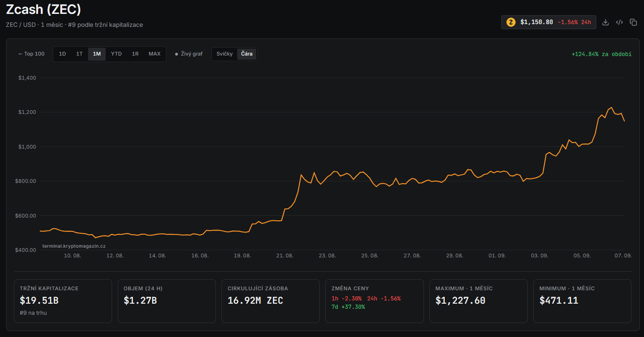Switch chart type to Čára
Screen dimensions: 644x337
(247, 54)
